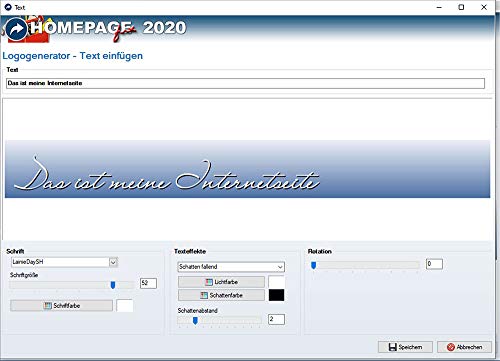Click the Rotation slider handle
Viewport: 500px width, 361px height.
(313, 265)
